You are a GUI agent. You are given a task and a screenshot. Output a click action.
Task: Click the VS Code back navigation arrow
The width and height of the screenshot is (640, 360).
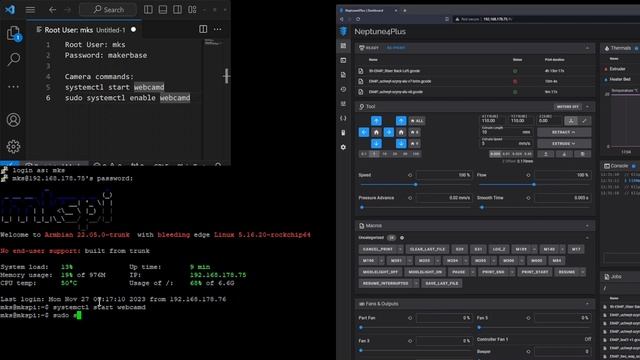pyautogui.click(x=52, y=9)
